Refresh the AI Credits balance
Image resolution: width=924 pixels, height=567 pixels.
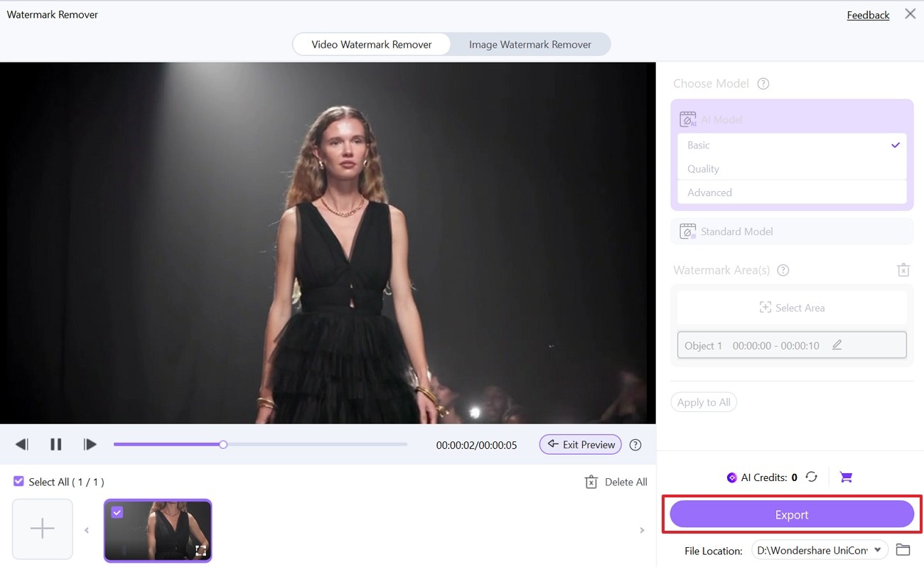click(x=811, y=477)
